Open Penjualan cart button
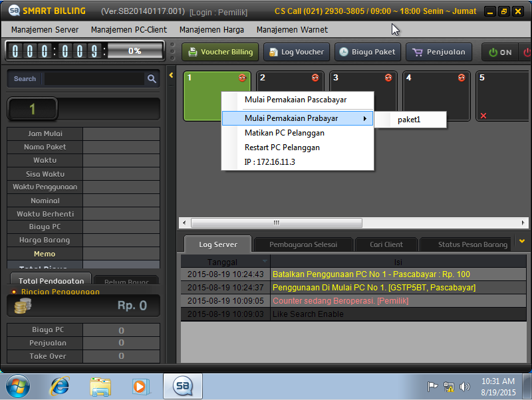The width and height of the screenshot is (532, 400). click(439, 52)
